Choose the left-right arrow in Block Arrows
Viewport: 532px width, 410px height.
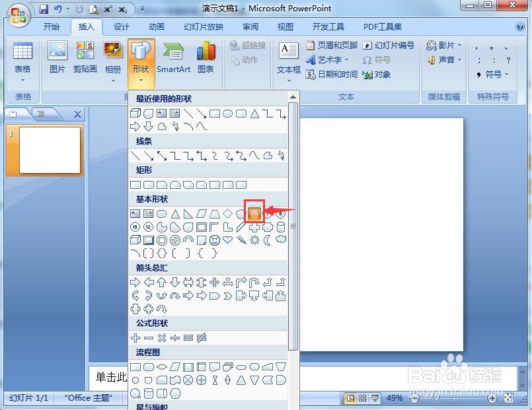[x=188, y=282]
